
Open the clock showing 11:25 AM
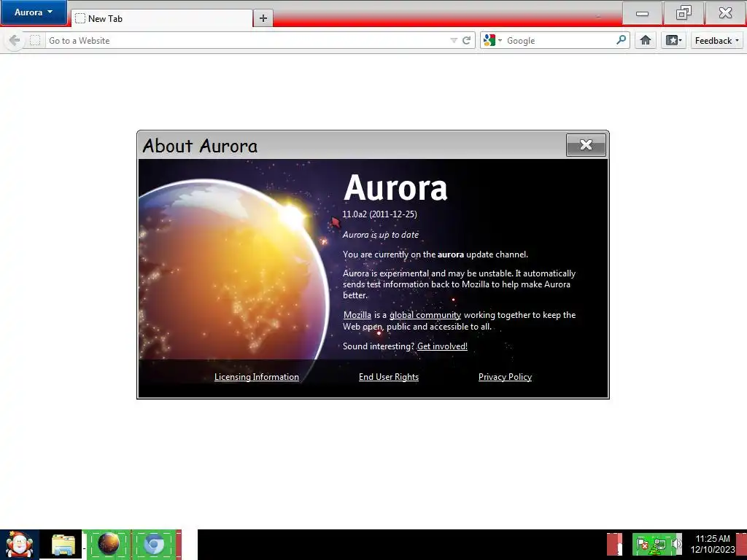pyautogui.click(x=713, y=544)
